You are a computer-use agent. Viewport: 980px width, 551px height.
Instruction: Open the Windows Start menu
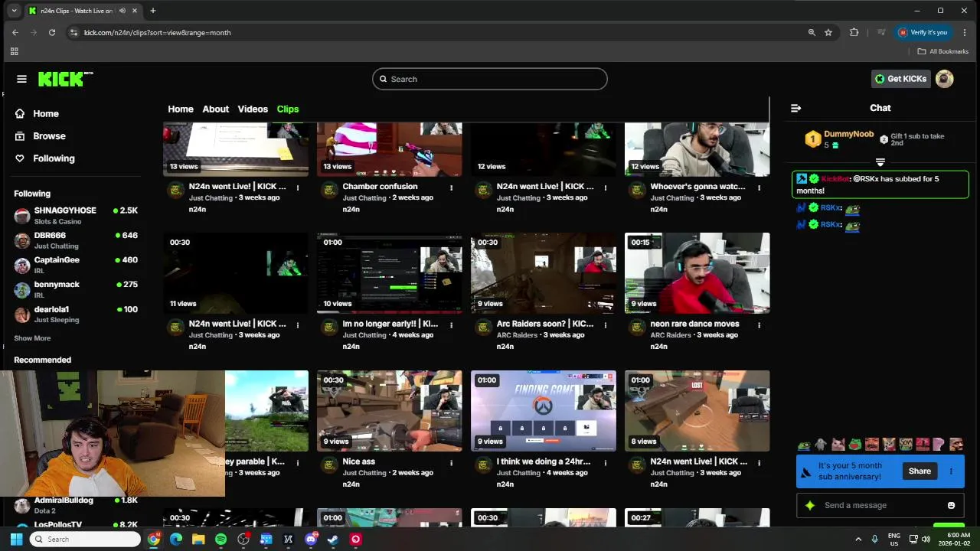pyautogui.click(x=16, y=539)
